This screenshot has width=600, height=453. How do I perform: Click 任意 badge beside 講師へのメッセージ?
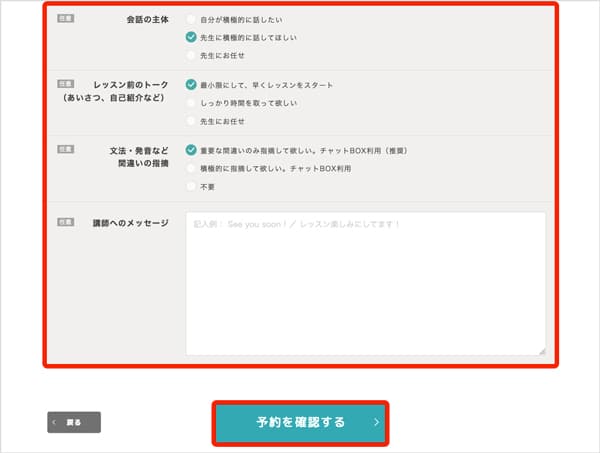point(65,222)
